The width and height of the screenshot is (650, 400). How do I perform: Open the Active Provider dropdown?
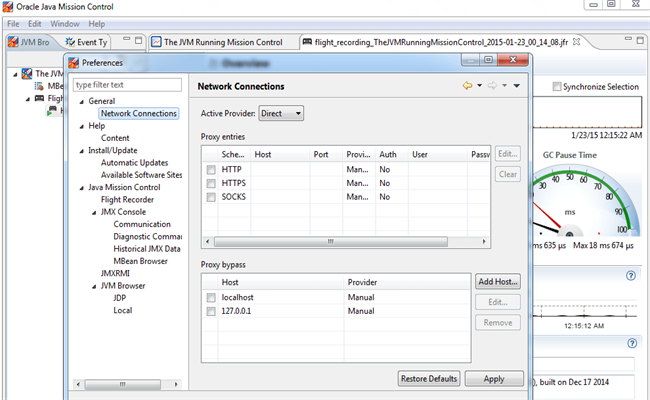[281, 113]
